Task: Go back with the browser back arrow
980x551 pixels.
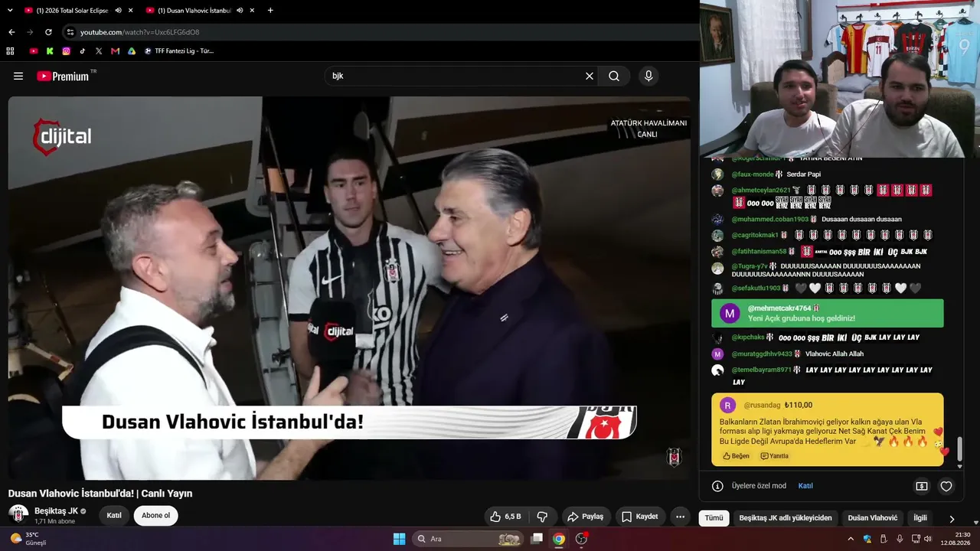Action: point(11,32)
